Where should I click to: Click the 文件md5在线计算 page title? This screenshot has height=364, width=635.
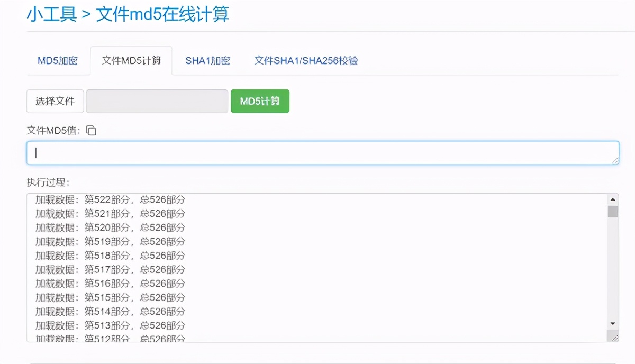[162, 14]
